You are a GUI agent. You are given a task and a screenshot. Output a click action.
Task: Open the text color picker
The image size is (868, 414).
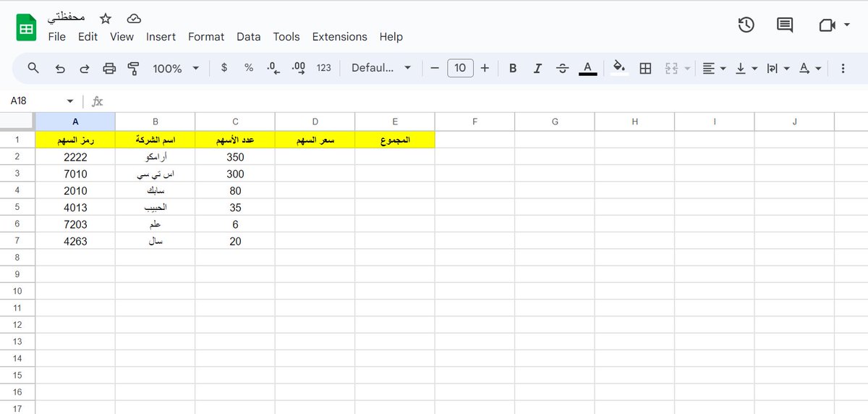click(x=588, y=68)
